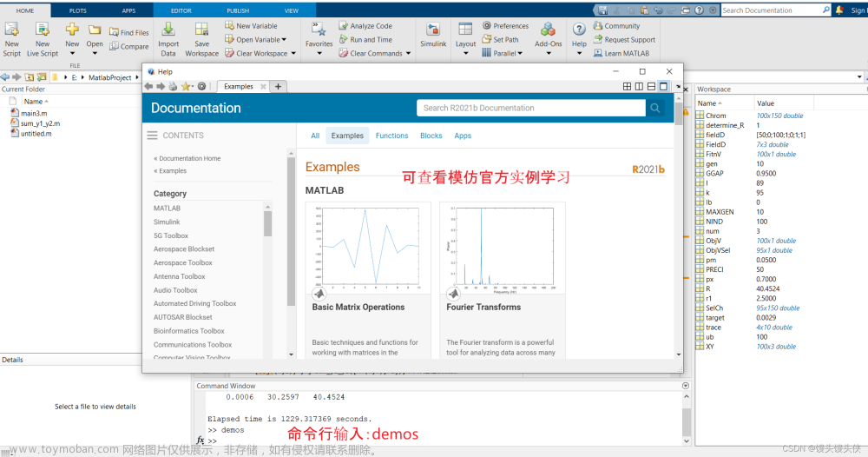The width and height of the screenshot is (868, 457).
Task: Open the Help favorites star
Action: pyautogui.click(x=186, y=86)
